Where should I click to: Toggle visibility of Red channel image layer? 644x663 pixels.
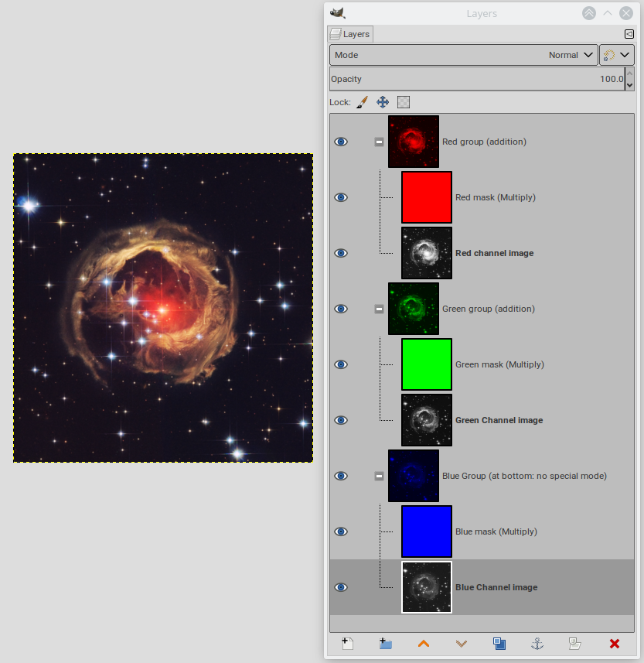point(341,253)
